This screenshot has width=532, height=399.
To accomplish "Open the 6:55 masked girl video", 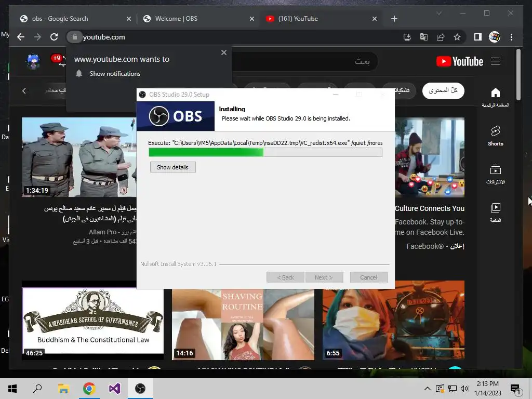I will click(394, 320).
